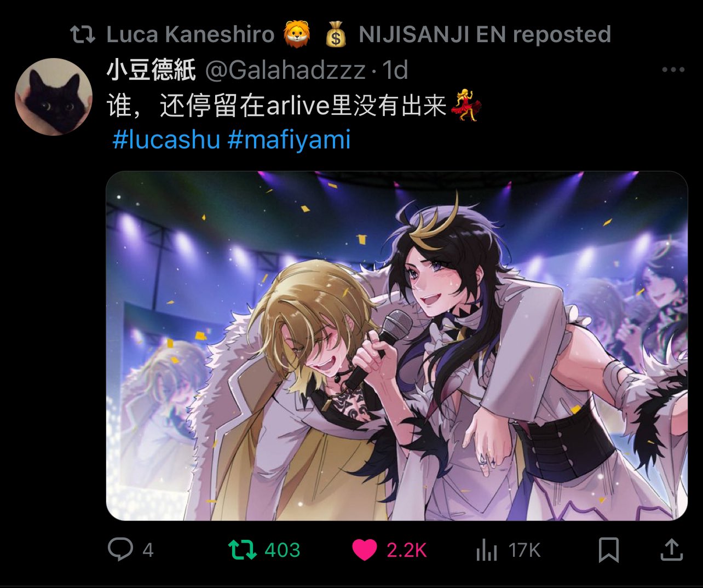Click the Chinese tweet text body
Viewport: 703px width, 588px height.
coord(294,105)
